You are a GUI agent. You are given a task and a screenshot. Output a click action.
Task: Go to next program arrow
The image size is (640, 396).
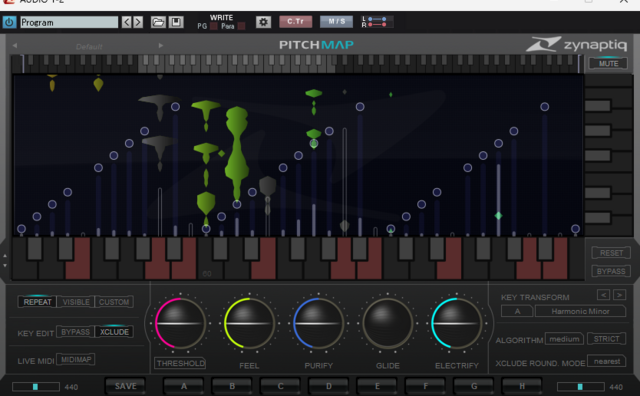coord(138,22)
